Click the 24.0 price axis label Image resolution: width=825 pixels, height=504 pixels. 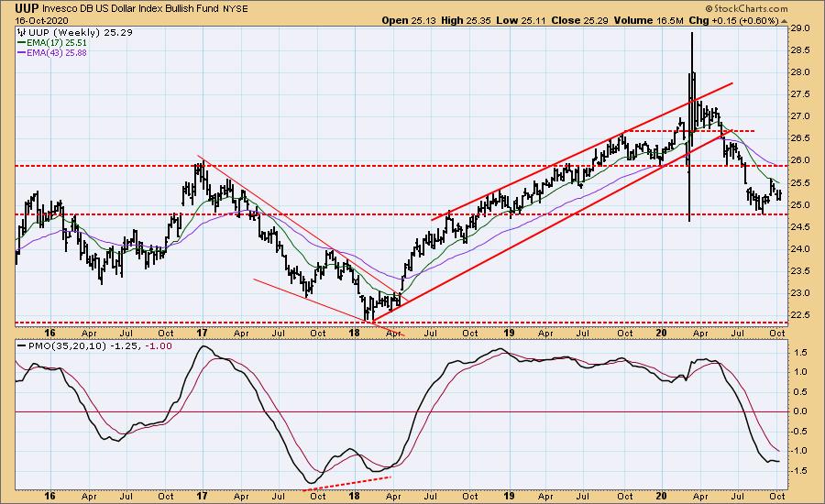pyautogui.click(x=799, y=249)
